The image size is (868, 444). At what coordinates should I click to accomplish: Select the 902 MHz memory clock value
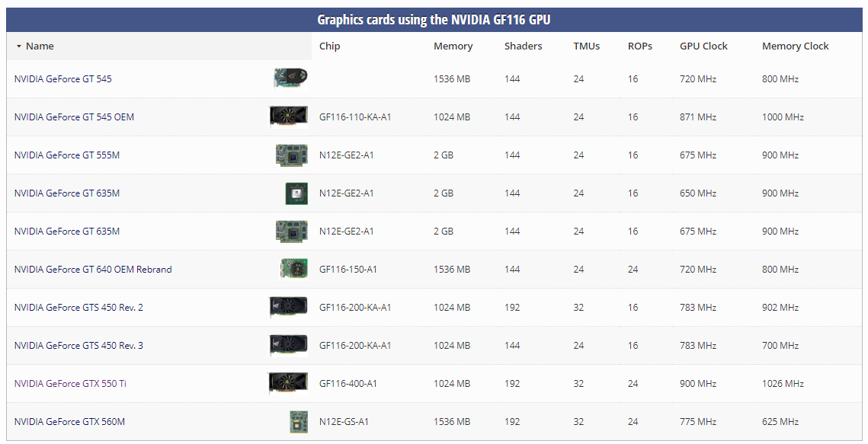point(780,308)
